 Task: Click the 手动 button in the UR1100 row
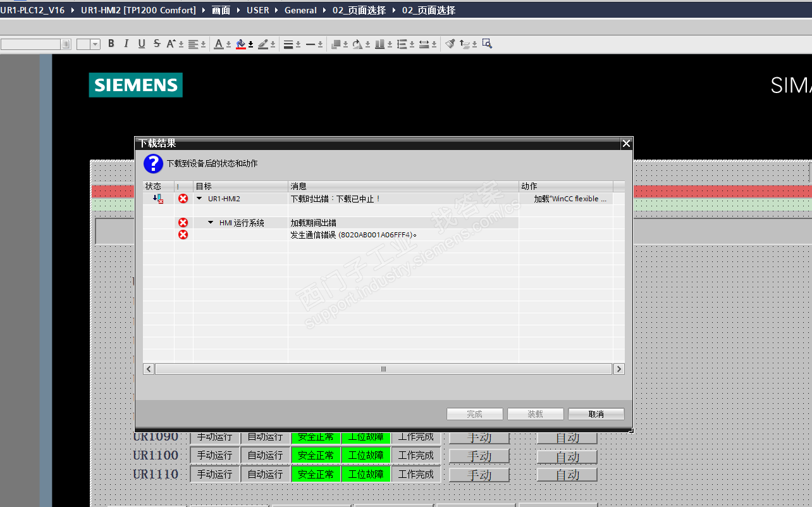click(479, 456)
